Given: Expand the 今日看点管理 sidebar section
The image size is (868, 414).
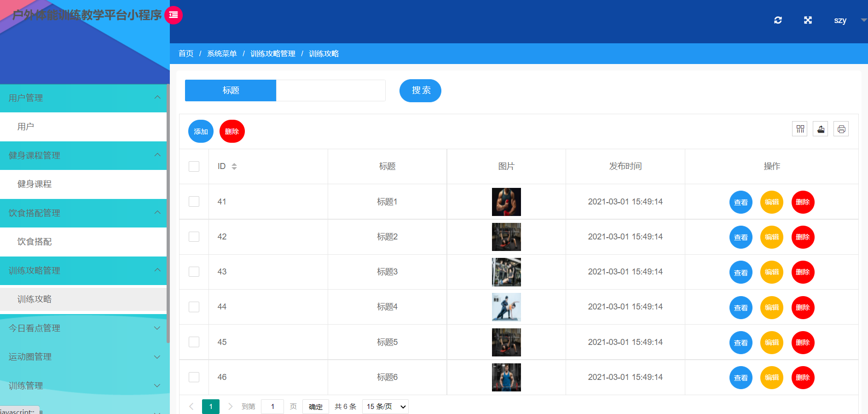Looking at the screenshot, I should 83,328.
